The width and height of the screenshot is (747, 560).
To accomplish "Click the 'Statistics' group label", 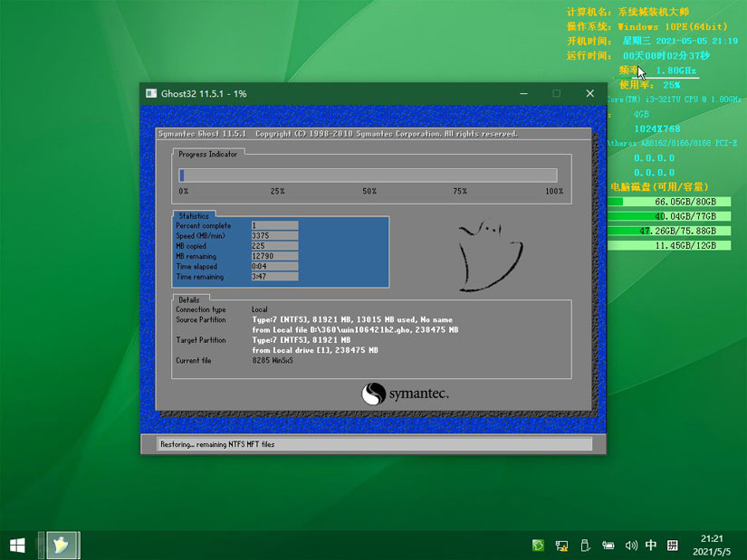I will (x=194, y=215).
